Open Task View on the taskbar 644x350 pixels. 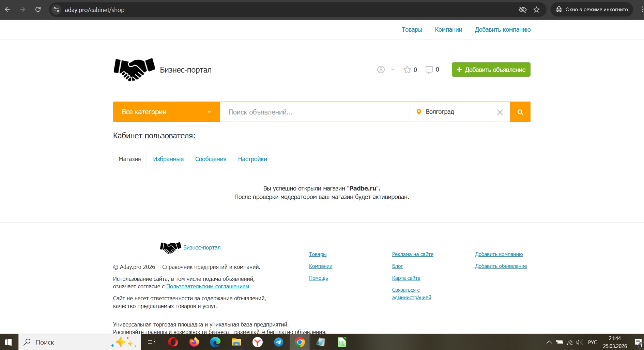pos(151,342)
